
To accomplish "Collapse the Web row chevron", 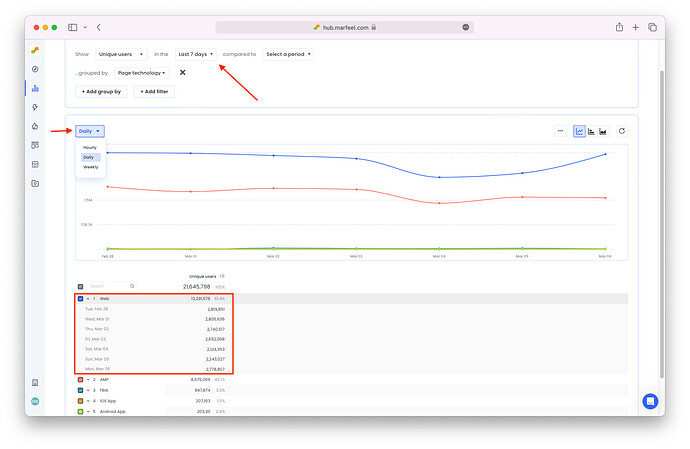I will (x=88, y=299).
